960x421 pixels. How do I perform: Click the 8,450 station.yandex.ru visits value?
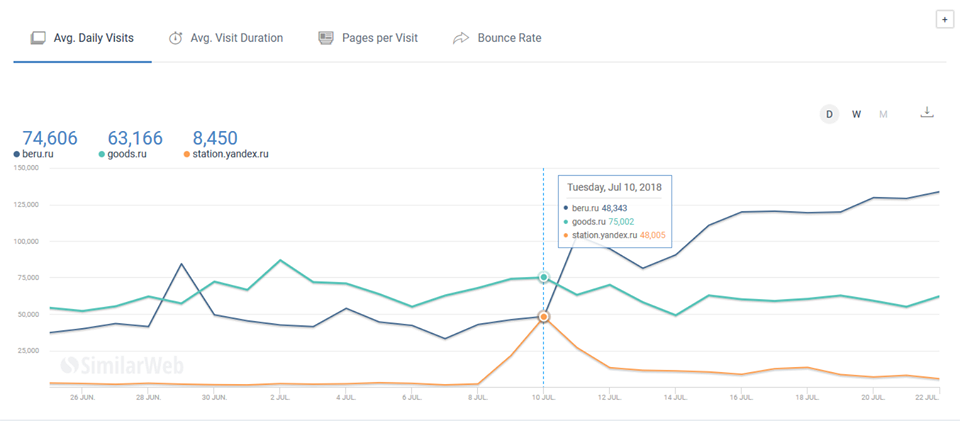pyautogui.click(x=213, y=138)
